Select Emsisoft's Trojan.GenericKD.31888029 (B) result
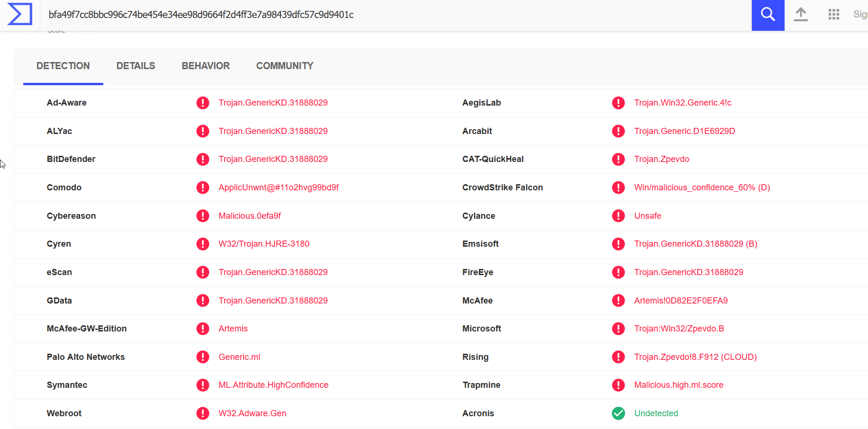868x429 pixels. coord(696,244)
